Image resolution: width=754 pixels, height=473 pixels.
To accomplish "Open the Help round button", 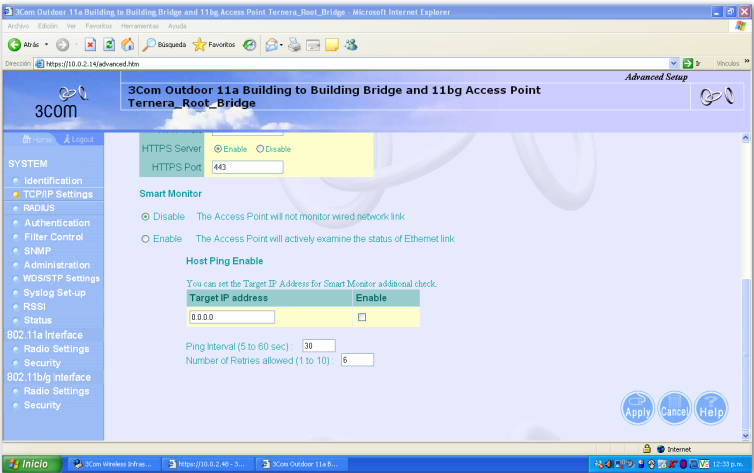I will coord(711,407).
